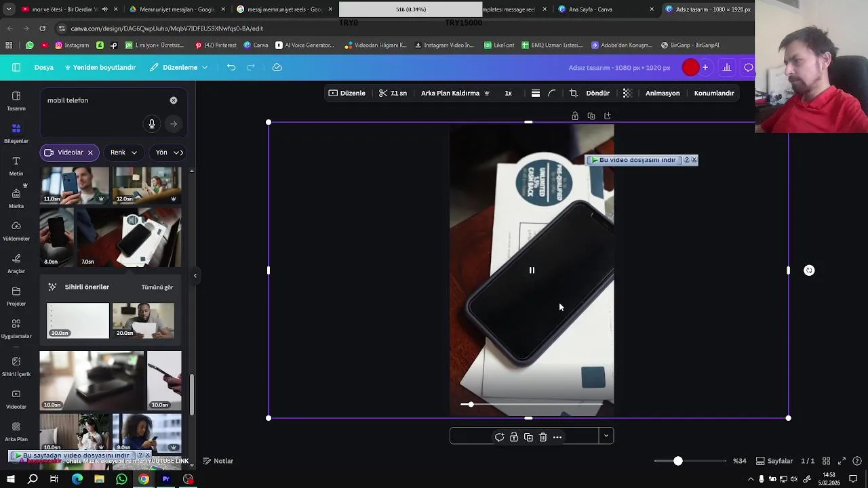Viewport: 868px width, 488px height.
Task: Open the corner rounding tool
Action: [552, 93]
